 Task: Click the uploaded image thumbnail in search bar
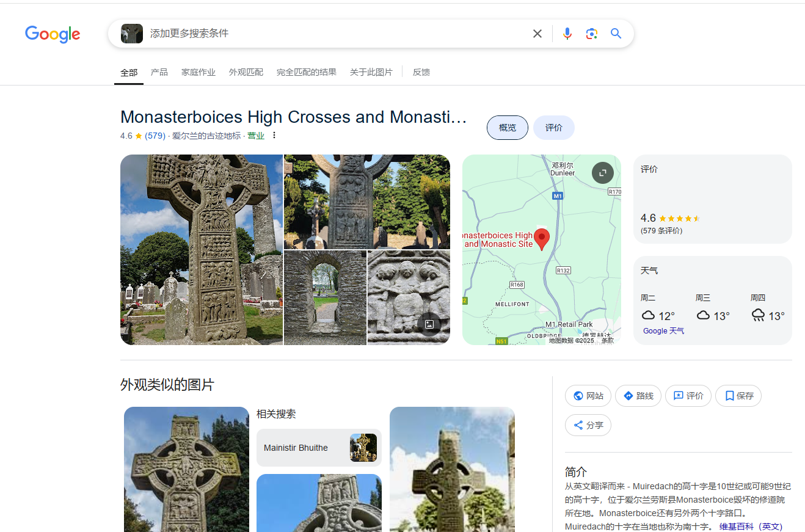click(132, 34)
